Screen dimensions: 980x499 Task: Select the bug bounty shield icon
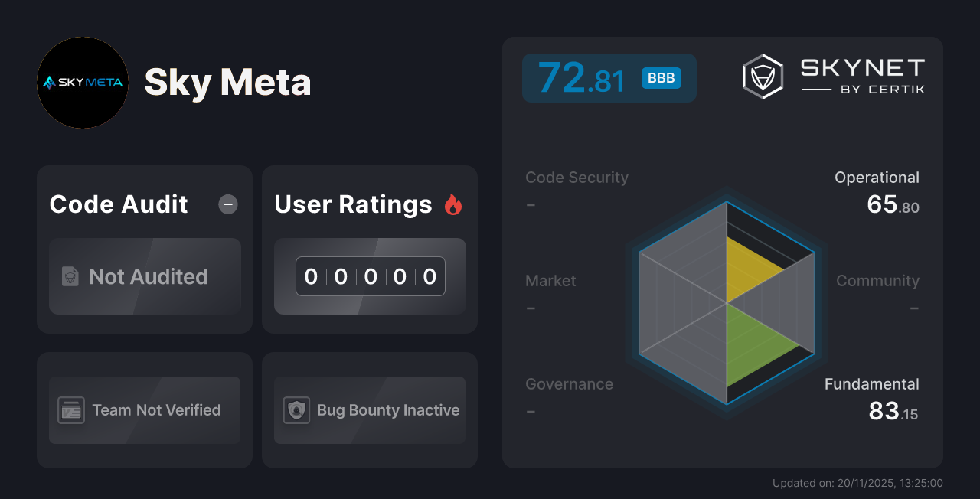click(x=297, y=410)
